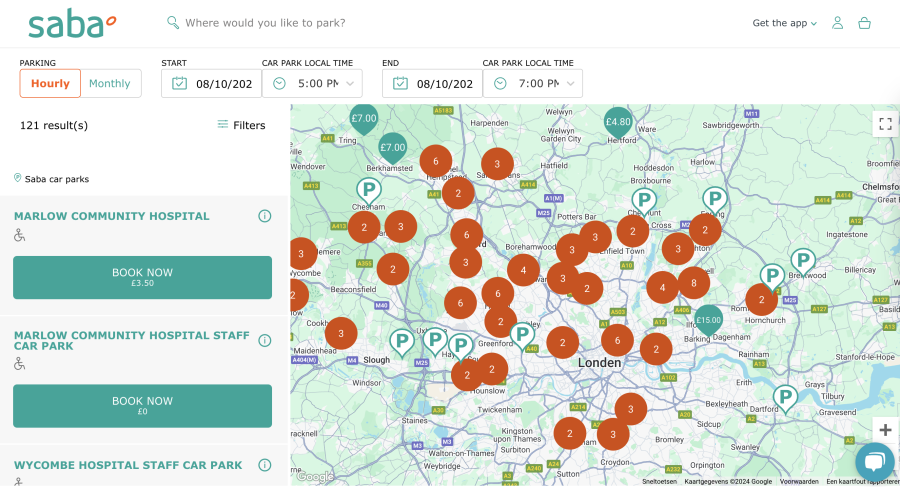
Task: Book Marlow Community Hospital for £3.50
Action: [x=142, y=277]
